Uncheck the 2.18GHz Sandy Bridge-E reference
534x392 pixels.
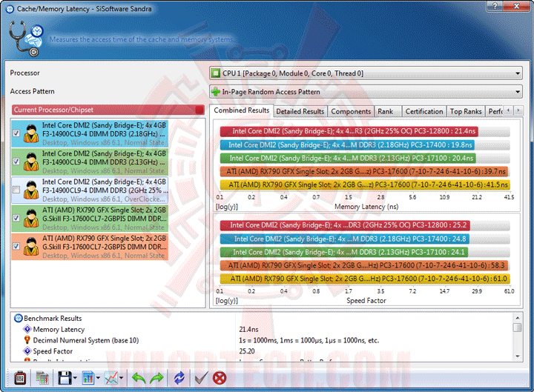point(16,133)
